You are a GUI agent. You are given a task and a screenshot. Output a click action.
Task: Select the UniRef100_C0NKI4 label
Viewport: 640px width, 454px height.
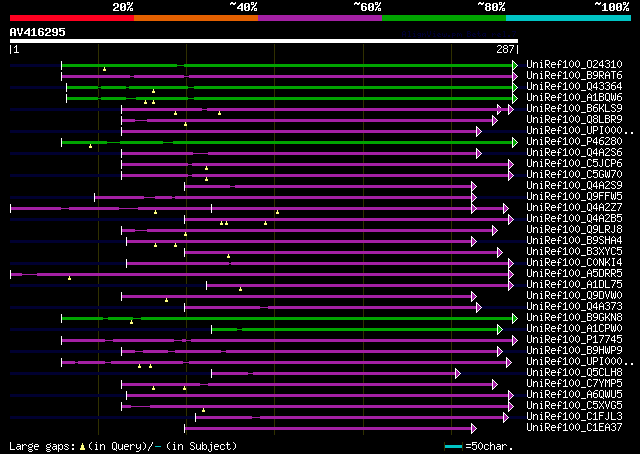574,263
